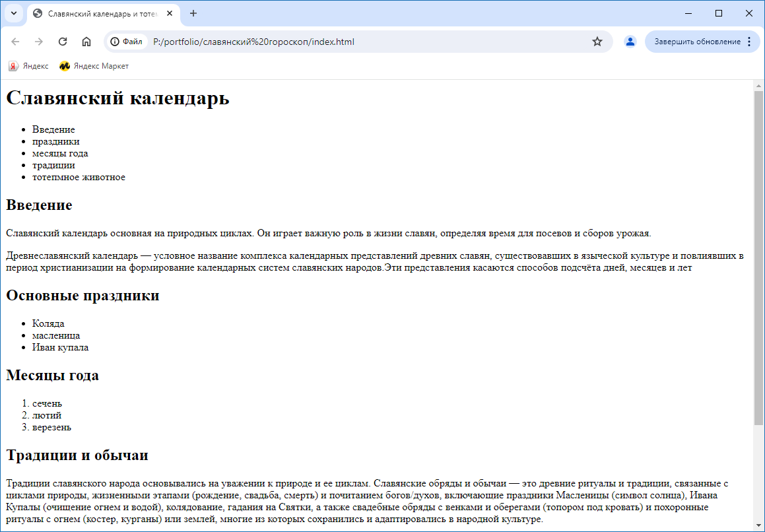The width and height of the screenshot is (765, 532).
Task: Open new tab with plus button
Action: coord(193,13)
